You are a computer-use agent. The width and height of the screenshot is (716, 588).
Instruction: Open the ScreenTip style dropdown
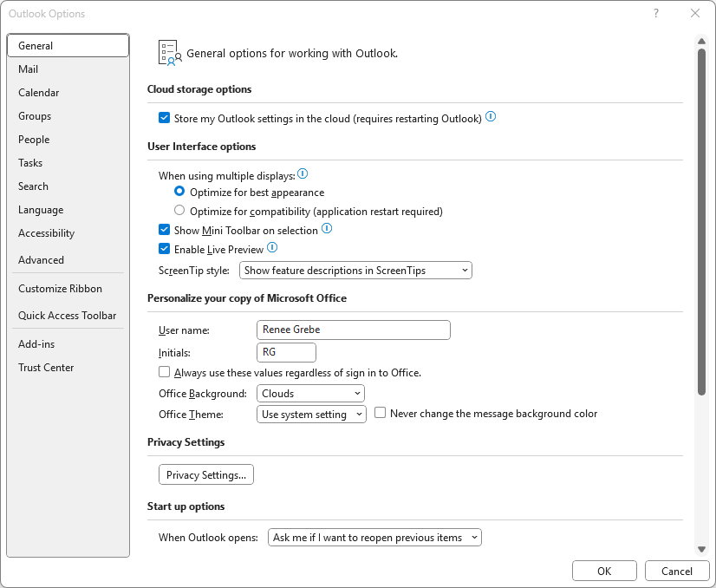point(355,271)
